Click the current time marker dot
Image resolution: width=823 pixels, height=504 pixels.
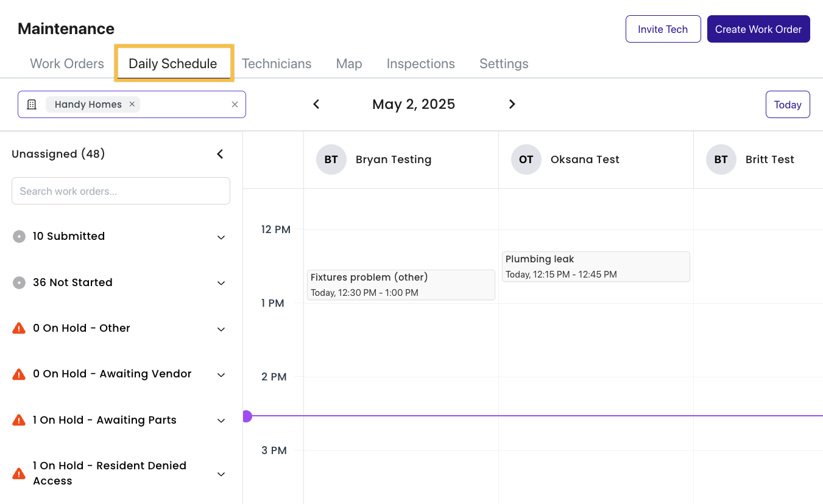[x=247, y=416]
